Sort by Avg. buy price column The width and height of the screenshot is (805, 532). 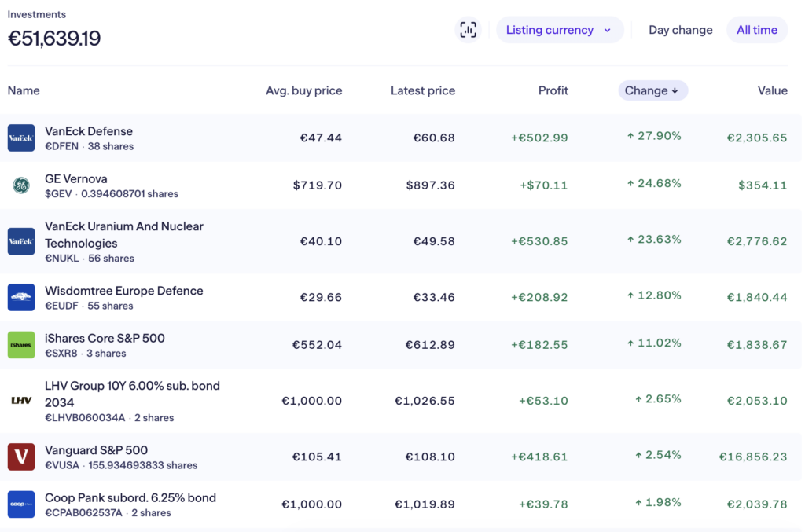303,90
